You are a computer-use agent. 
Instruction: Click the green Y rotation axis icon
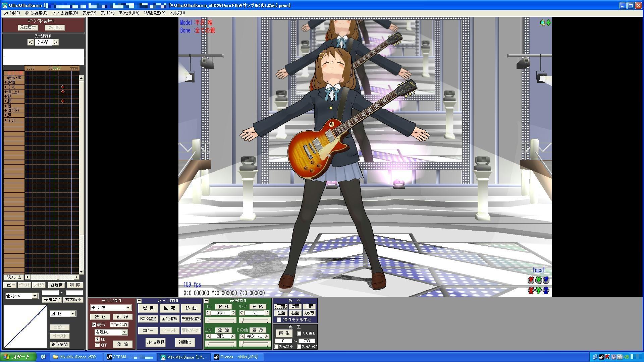[539, 280]
